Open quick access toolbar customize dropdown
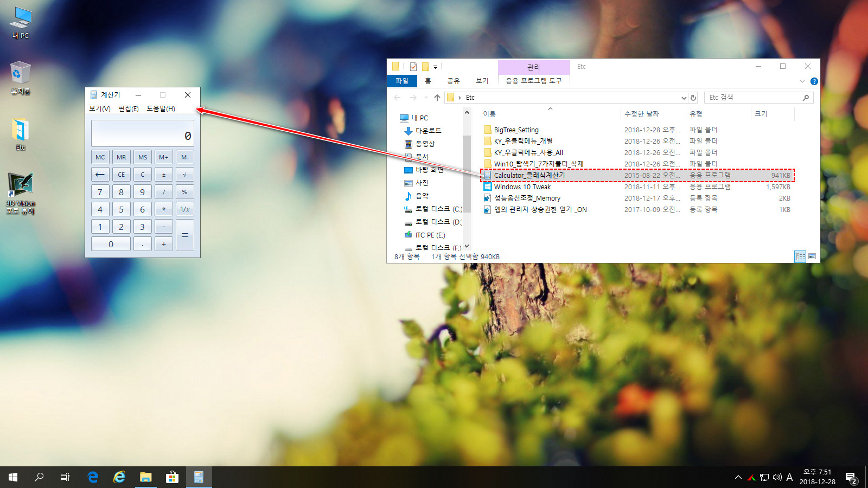Screen dimensions: 868x488 (435, 67)
